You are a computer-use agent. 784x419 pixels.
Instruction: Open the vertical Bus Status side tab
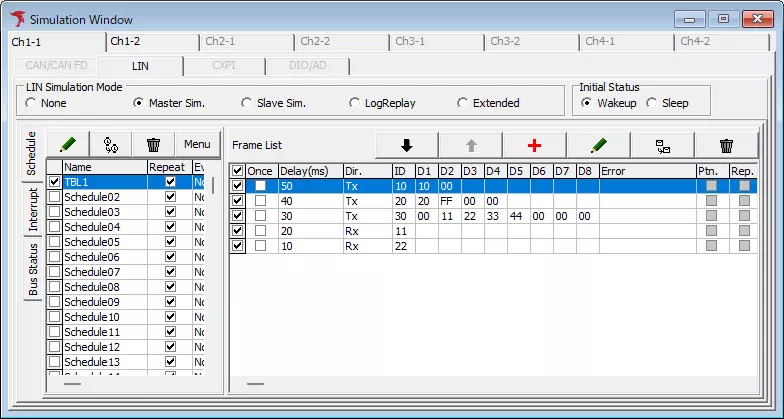point(32,269)
